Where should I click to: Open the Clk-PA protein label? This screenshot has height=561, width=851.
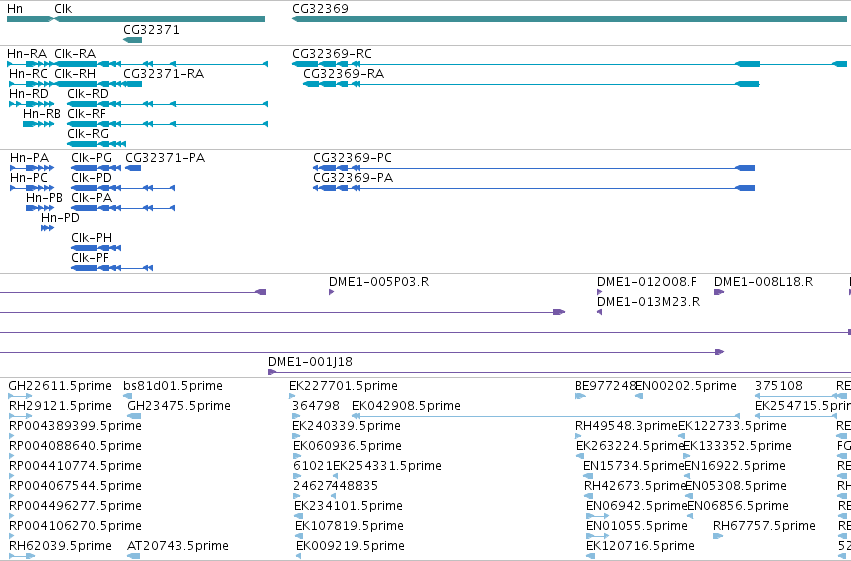tap(91, 198)
